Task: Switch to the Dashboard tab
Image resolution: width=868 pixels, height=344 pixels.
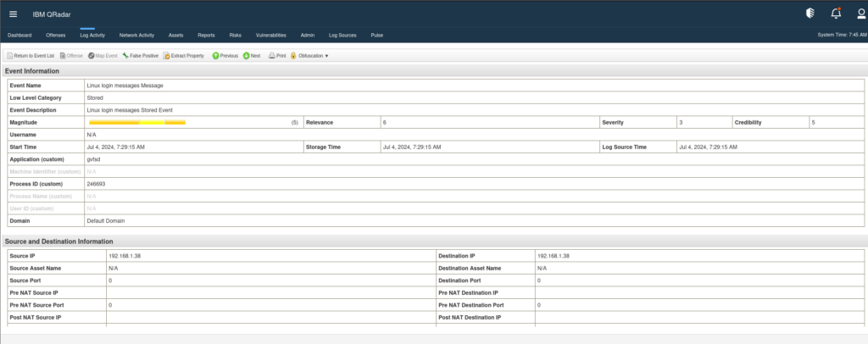Action: (x=19, y=36)
